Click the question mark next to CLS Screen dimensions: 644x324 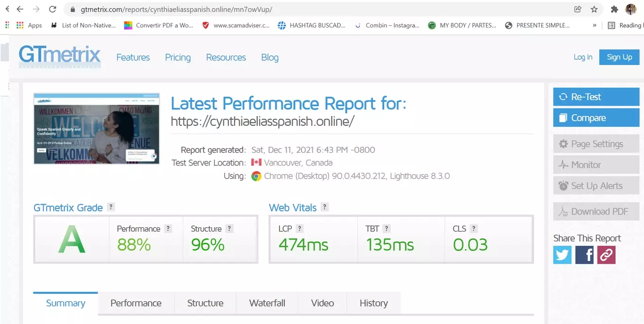pyautogui.click(x=474, y=228)
